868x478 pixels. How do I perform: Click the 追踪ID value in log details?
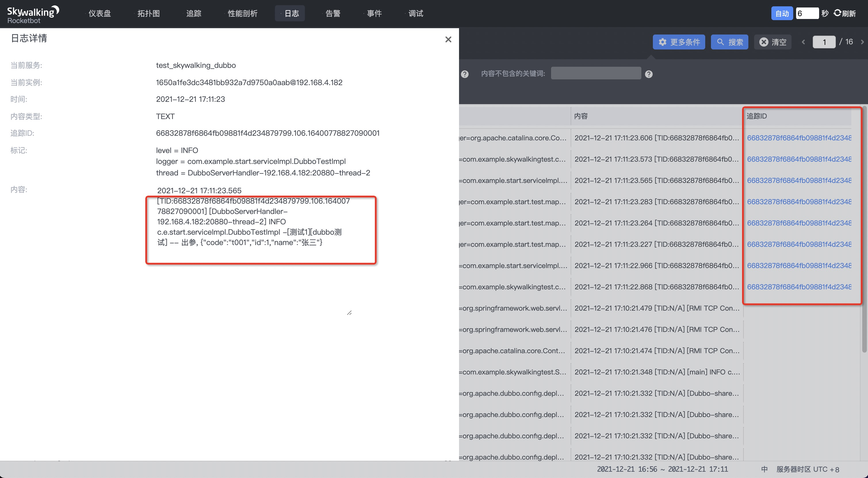pos(267,133)
